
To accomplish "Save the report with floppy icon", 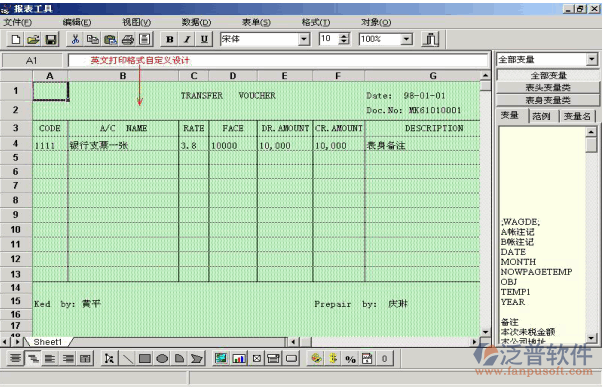I will pyautogui.click(x=51, y=39).
